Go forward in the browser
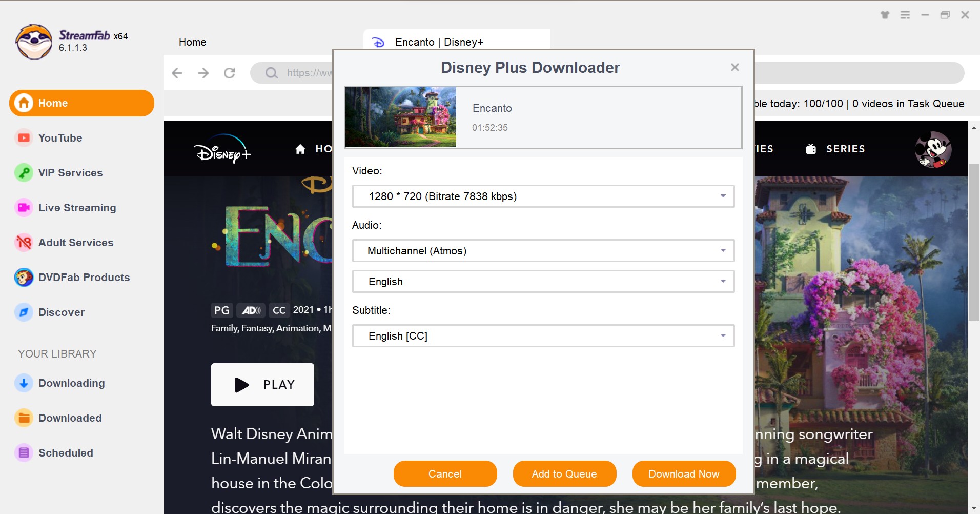This screenshot has height=514, width=980. pyautogui.click(x=203, y=73)
